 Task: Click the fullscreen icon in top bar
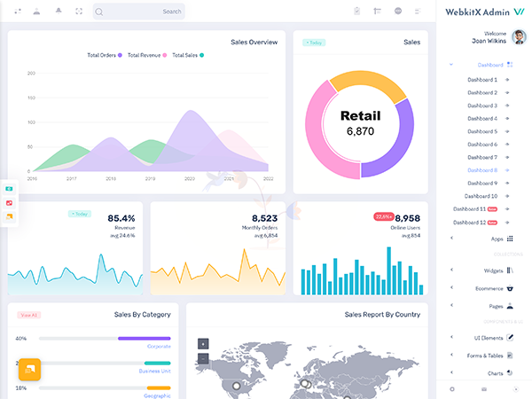click(79, 12)
